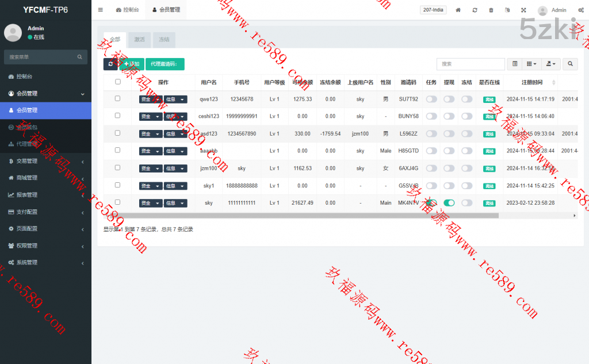Open the columns grid dropdown
The height and width of the screenshot is (364, 589).
531,64
